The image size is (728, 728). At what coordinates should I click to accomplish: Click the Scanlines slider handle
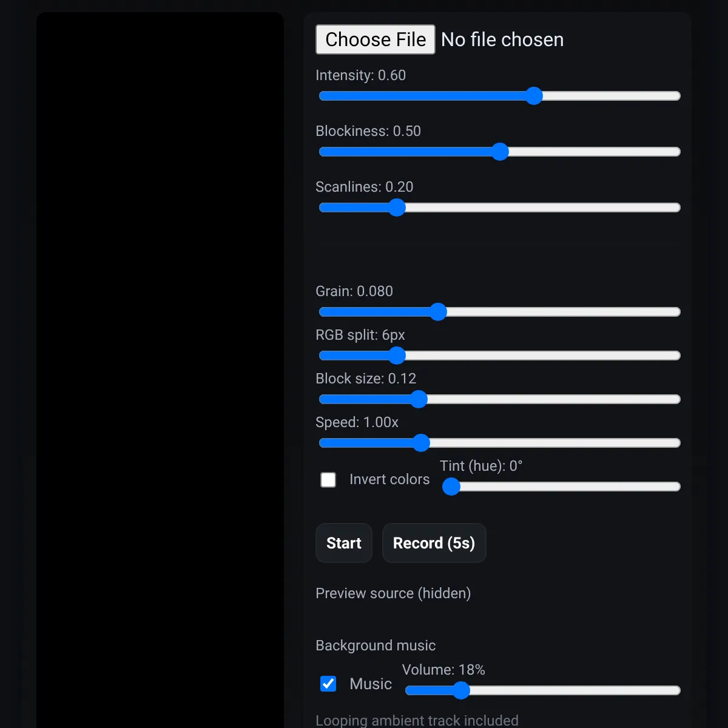coord(397,207)
